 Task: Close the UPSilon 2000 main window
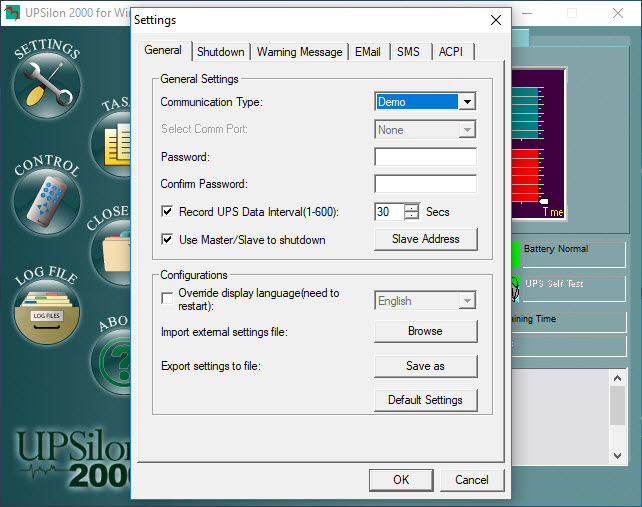(x=618, y=13)
